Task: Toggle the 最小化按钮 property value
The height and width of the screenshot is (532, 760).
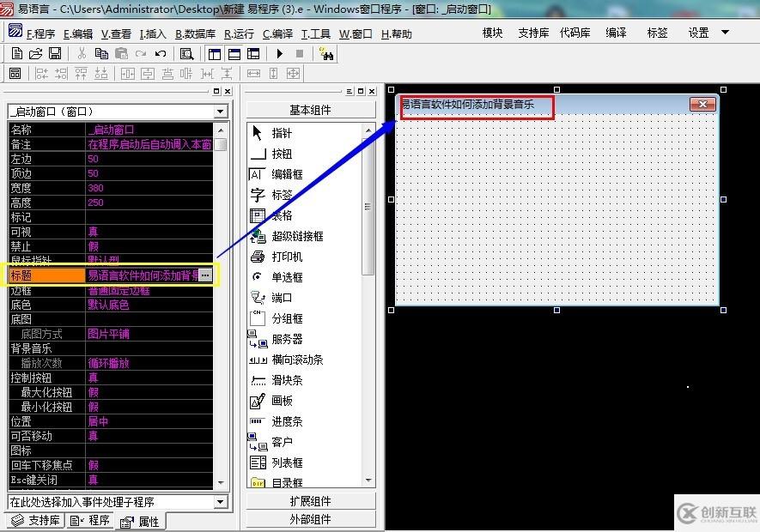Action: 149,407
